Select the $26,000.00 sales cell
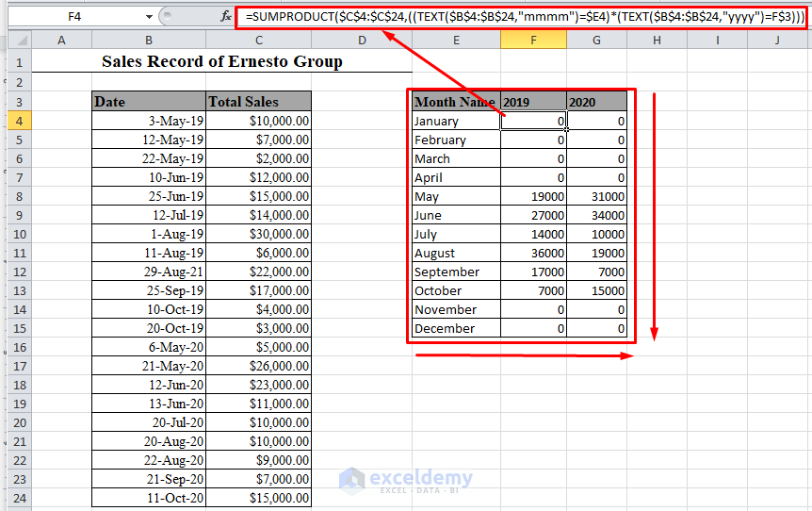This screenshot has height=511, width=812. 258,367
